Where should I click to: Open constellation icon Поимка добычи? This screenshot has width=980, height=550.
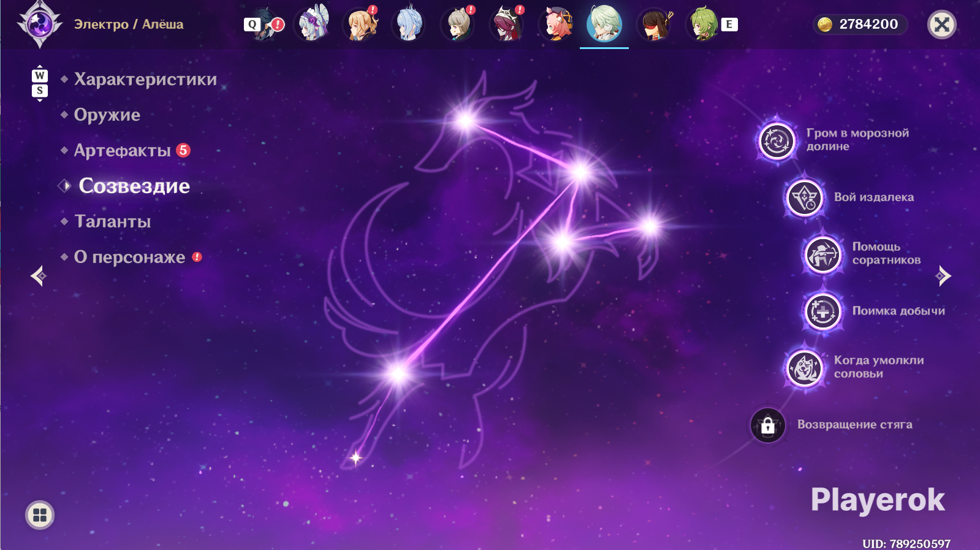pos(823,311)
